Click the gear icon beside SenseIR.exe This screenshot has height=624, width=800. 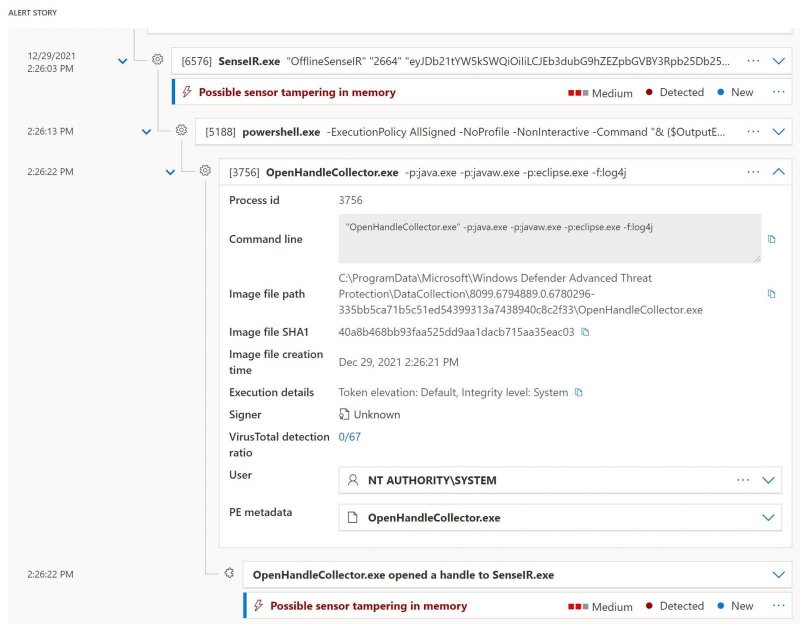pos(157,60)
